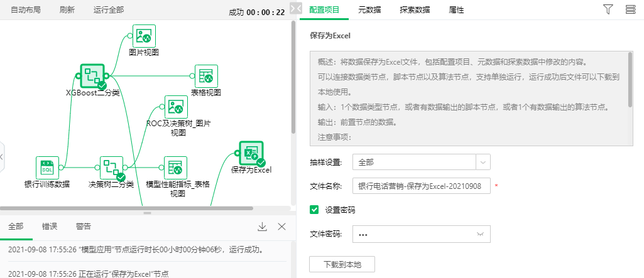Open the list layout menu icon

(630, 9)
